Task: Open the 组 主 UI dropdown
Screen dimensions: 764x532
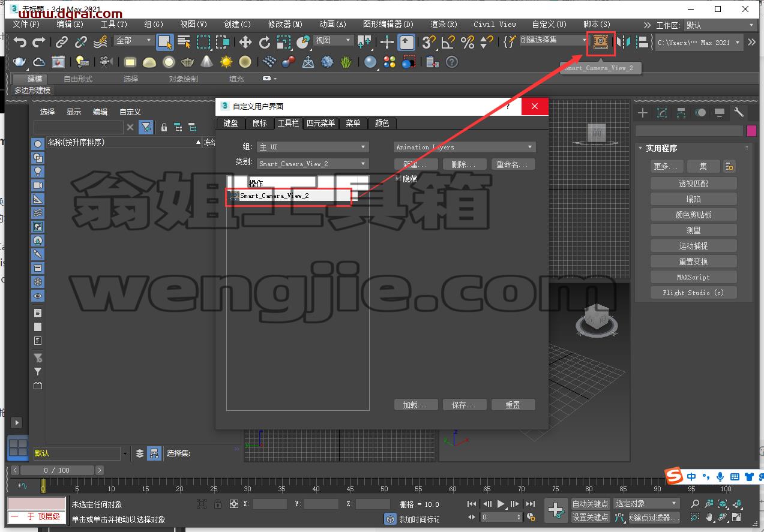Action: (x=313, y=147)
